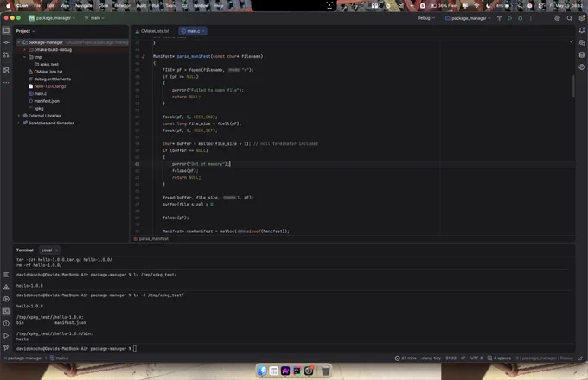Open the Problems tool window icon
The width and height of the screenshot is (588, 380).
click(6, 324)
